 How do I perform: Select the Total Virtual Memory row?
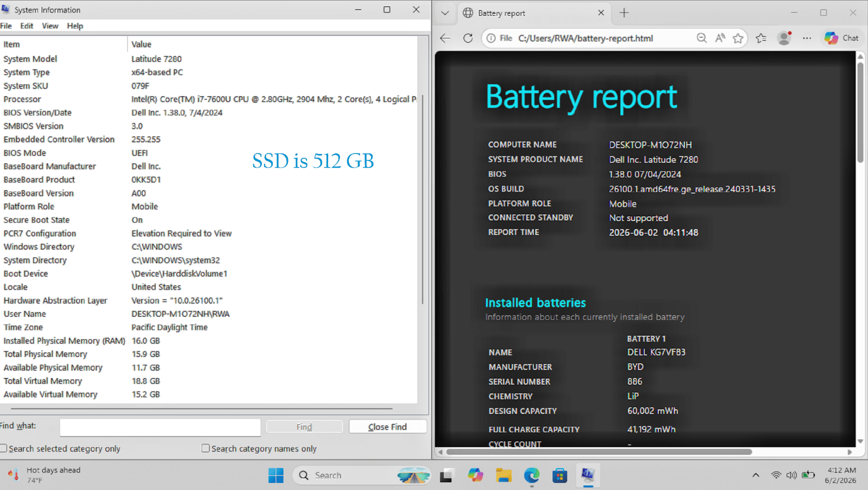(x=209, y=381)
